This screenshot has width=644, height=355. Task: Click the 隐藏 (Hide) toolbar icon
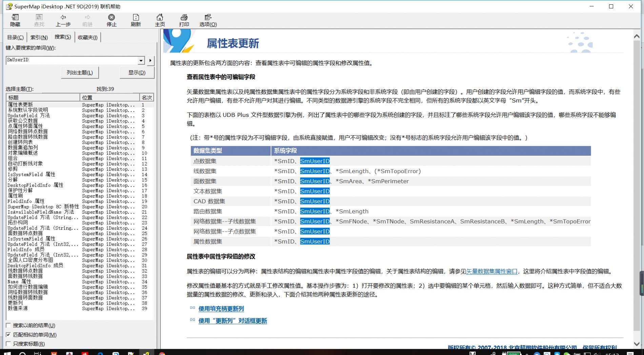point(15,20)
